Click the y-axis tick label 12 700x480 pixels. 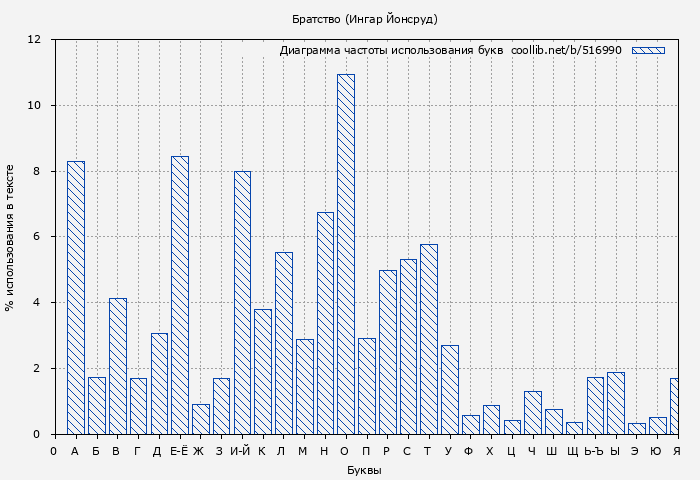[34, 40]
